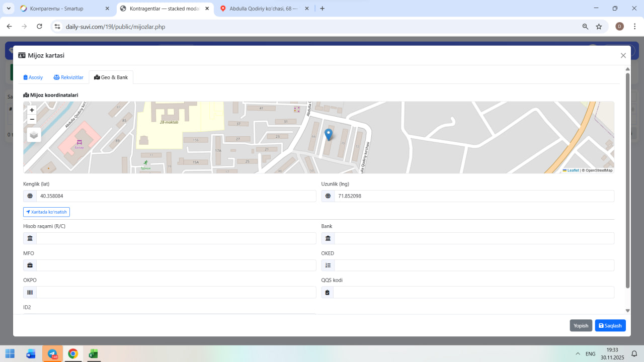Open the map layers control
Screen dimensions: 644x362
tap(34, 135)
